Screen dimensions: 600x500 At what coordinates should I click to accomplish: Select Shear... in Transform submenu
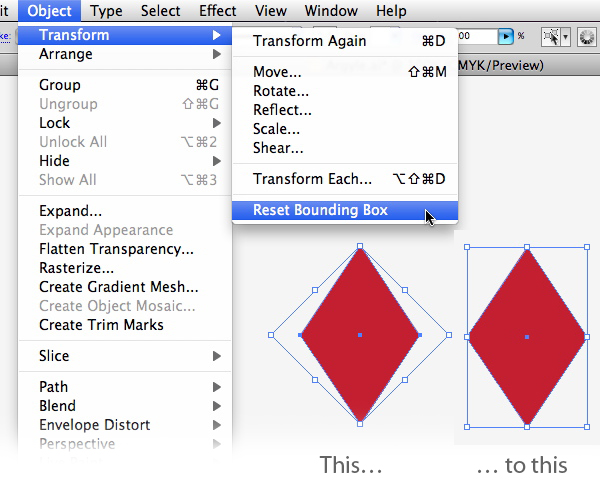pos(345,148)
